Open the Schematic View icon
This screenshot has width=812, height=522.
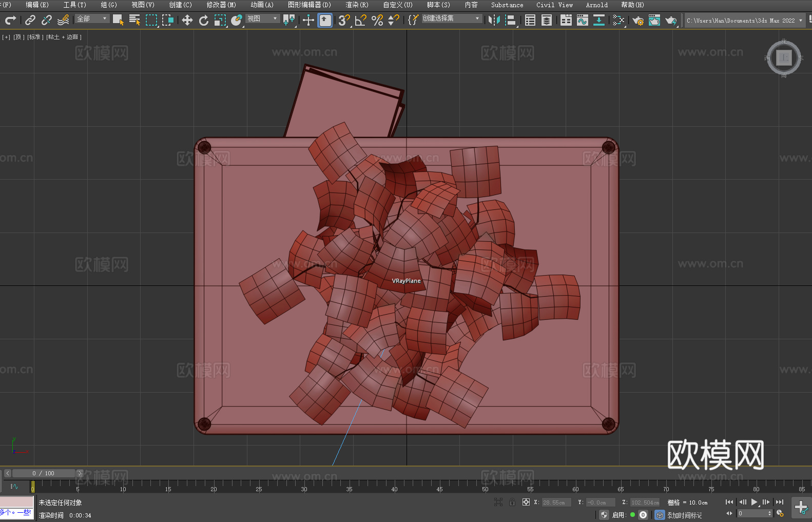[x=599, y=20]
